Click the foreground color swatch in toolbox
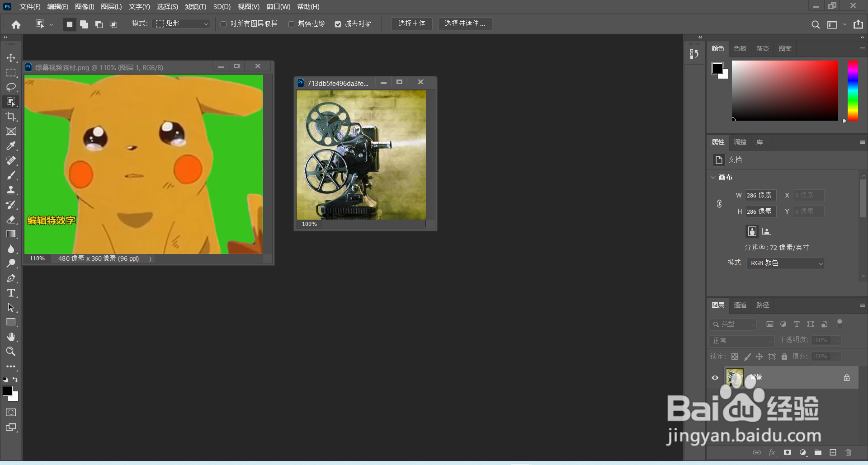 8,391
